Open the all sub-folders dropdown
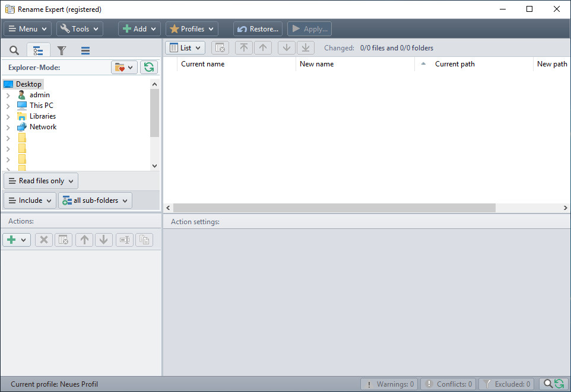The width and height of the screenshot is (571, 392). point(95,200)
